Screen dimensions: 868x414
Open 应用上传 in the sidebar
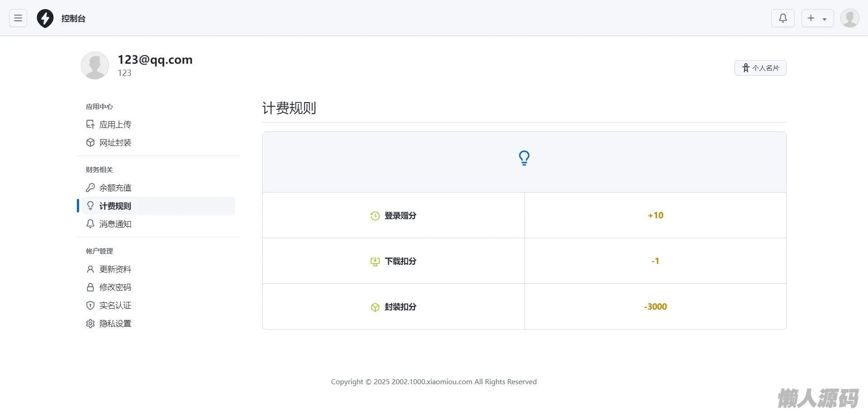point(115,124)
